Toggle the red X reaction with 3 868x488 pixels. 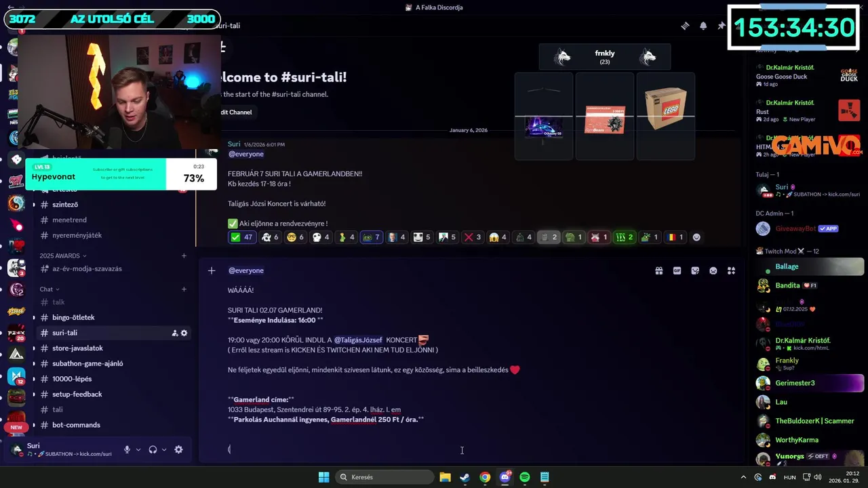(473, 237)
